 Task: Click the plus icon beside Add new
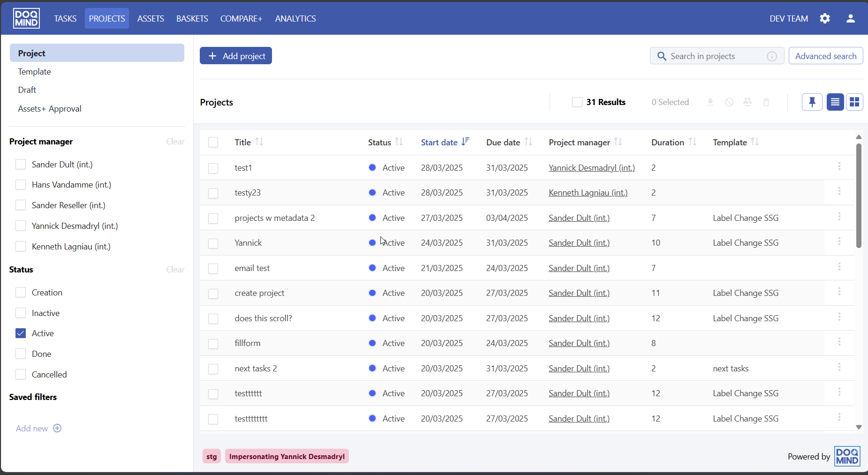(57, 428)
